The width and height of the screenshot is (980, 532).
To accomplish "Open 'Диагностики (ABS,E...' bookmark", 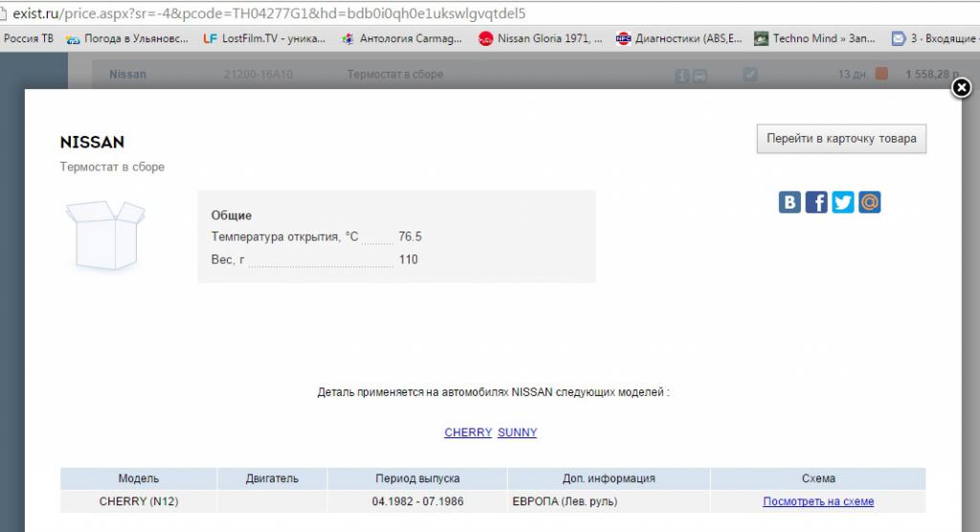I will pyautogui.click(x=679, y=39).
